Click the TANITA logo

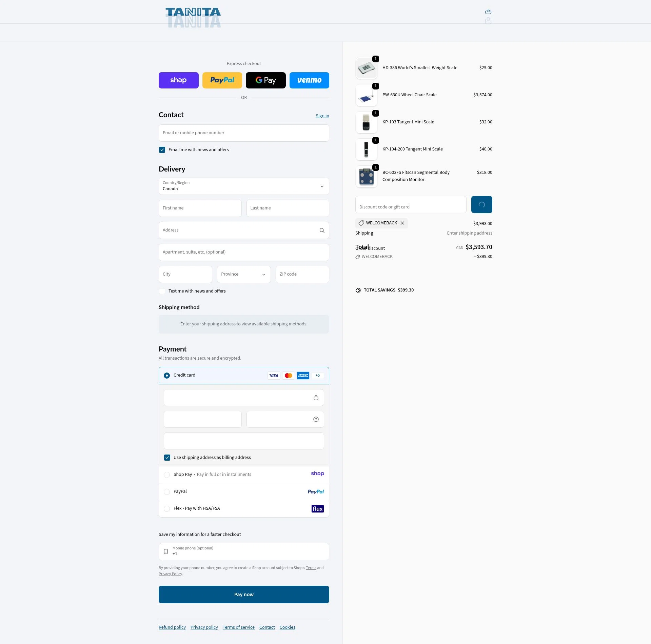click(x=193, y=12)
